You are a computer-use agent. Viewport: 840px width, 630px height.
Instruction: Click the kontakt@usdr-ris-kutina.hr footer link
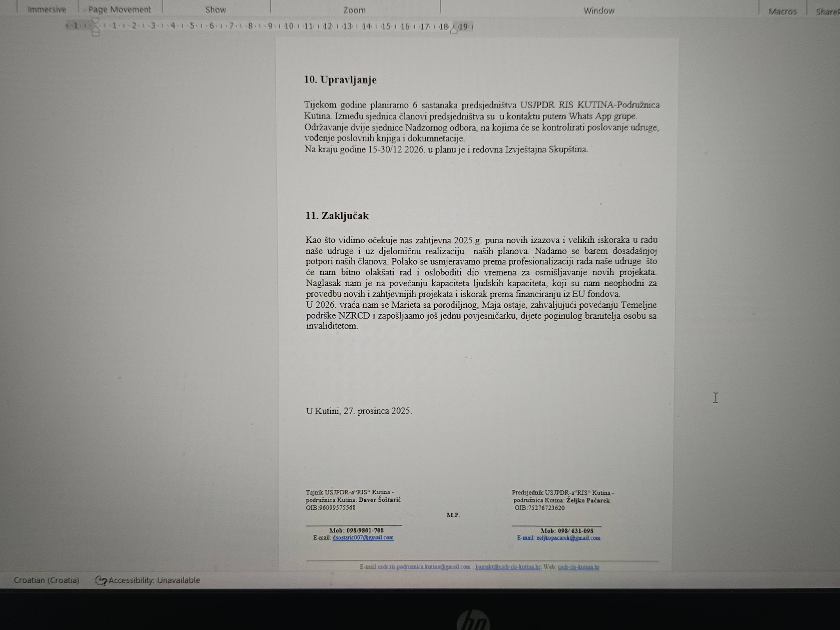tap(507, 567)
